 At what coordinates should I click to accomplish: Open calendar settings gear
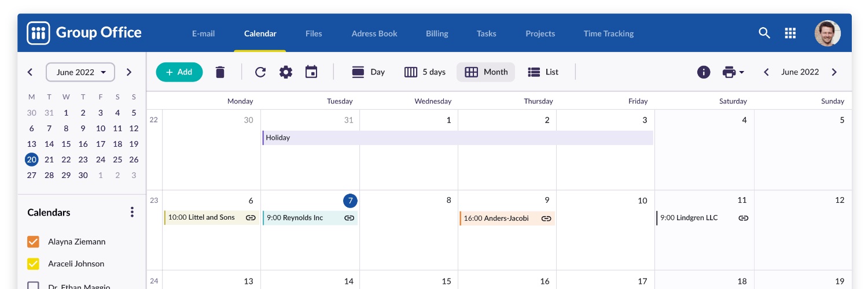point(286,72)
